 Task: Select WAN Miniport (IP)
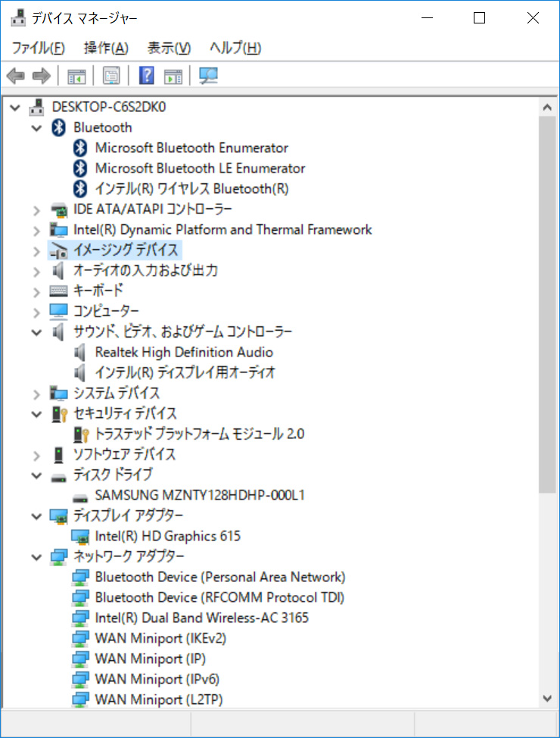(x=151, y=659)
